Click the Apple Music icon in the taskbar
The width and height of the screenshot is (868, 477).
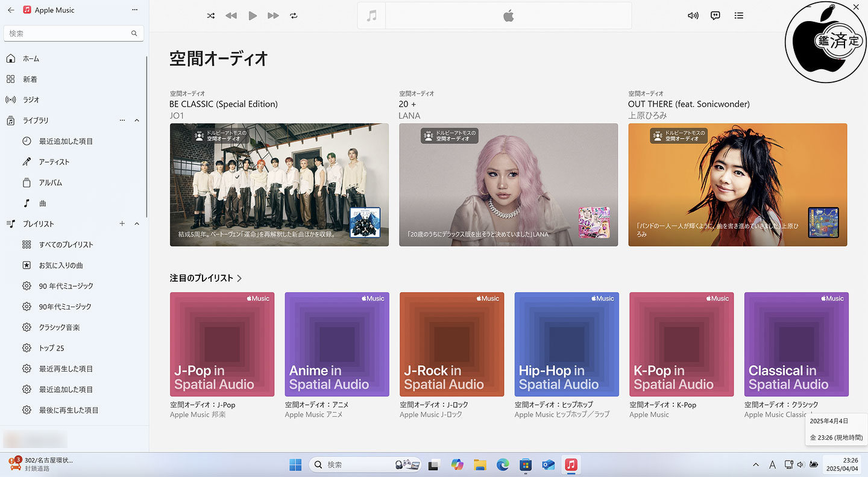point(571,465)
